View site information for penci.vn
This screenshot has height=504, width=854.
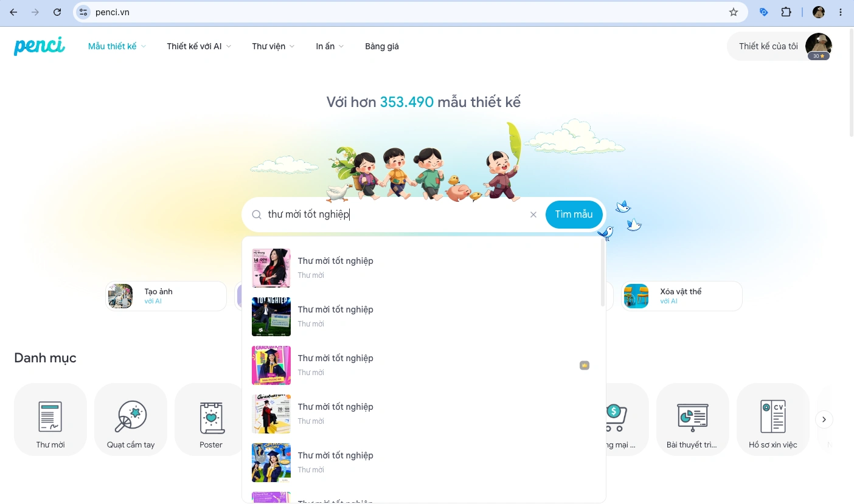click(83, 12)
